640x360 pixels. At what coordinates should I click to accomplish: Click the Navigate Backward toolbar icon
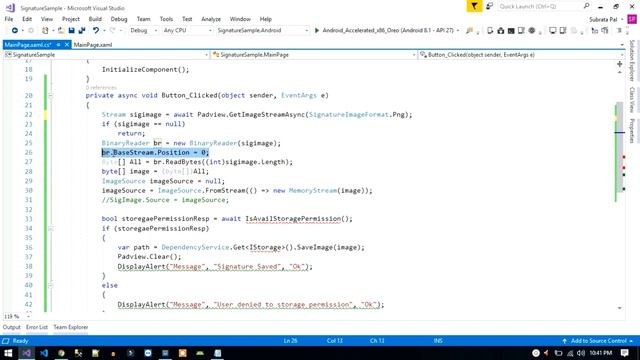click(15, 31)
